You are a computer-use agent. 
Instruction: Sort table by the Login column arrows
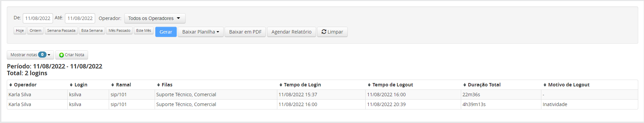click(71, 85)
